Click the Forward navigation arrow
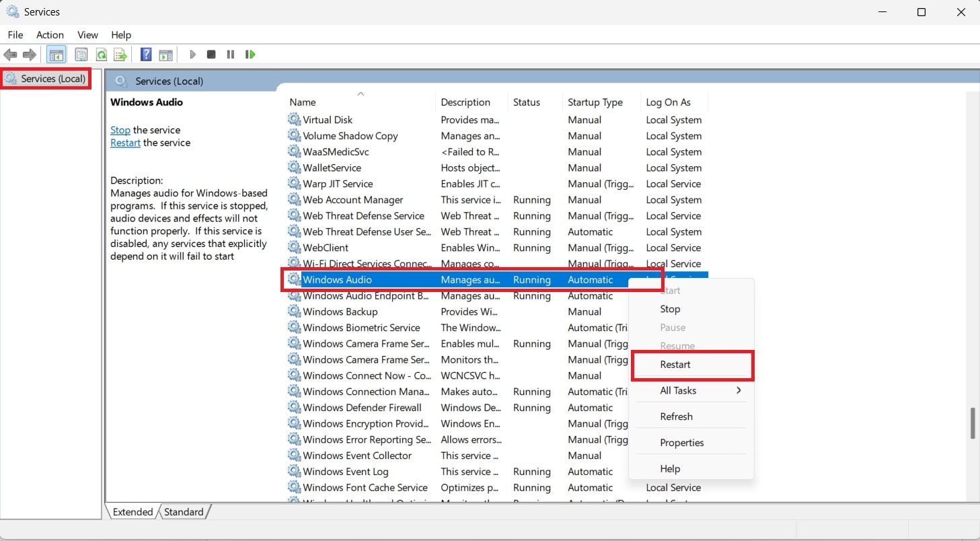This screenshot has height=541, width=980. (x=30, y=55)
